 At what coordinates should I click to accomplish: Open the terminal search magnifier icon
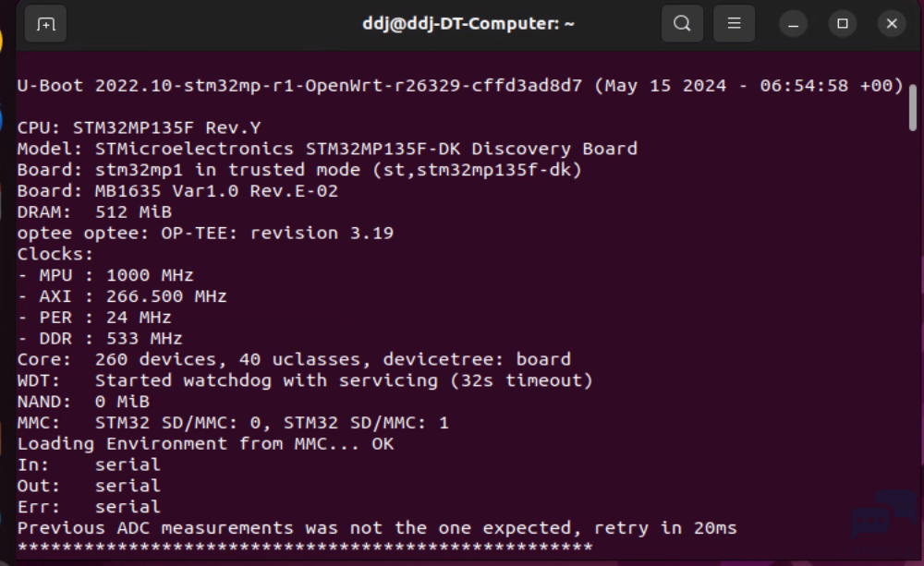pyautogui.click(x=682, y=24)
